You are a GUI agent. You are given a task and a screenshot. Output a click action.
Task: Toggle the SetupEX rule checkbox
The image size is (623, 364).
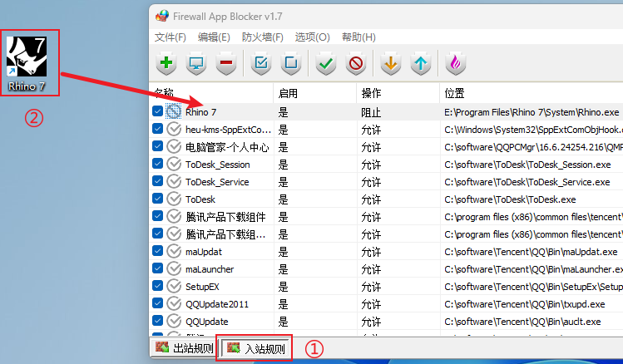click(157, 286)
